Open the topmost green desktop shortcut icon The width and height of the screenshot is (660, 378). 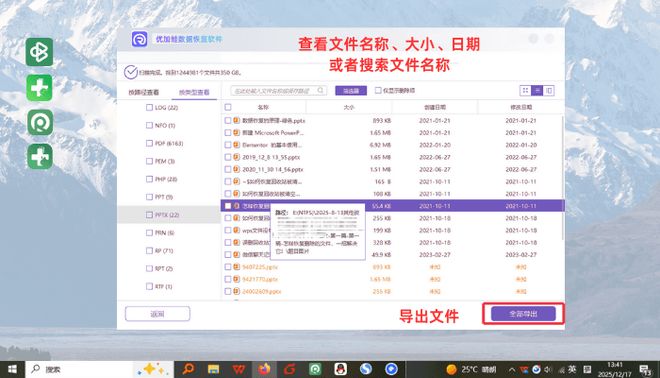click(x=40, y=52)
